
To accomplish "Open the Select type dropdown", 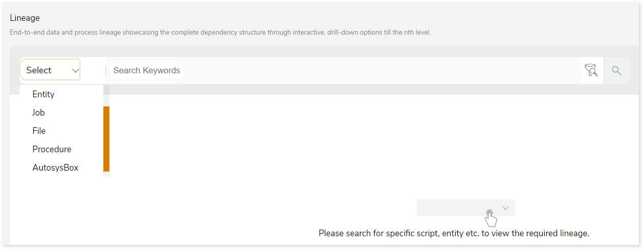I will pos(50,70).
